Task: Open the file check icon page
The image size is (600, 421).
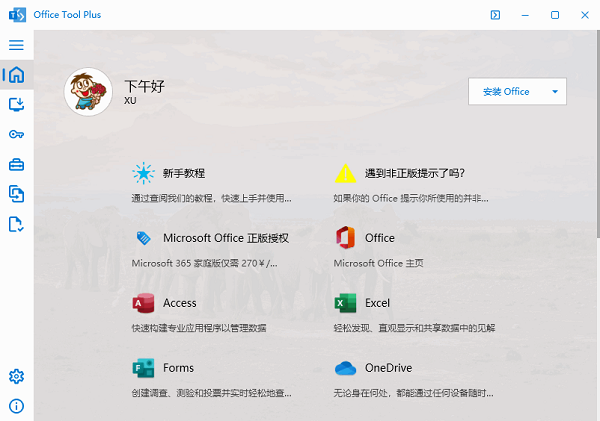Action: pyautogui.click(x=16, y=224)
